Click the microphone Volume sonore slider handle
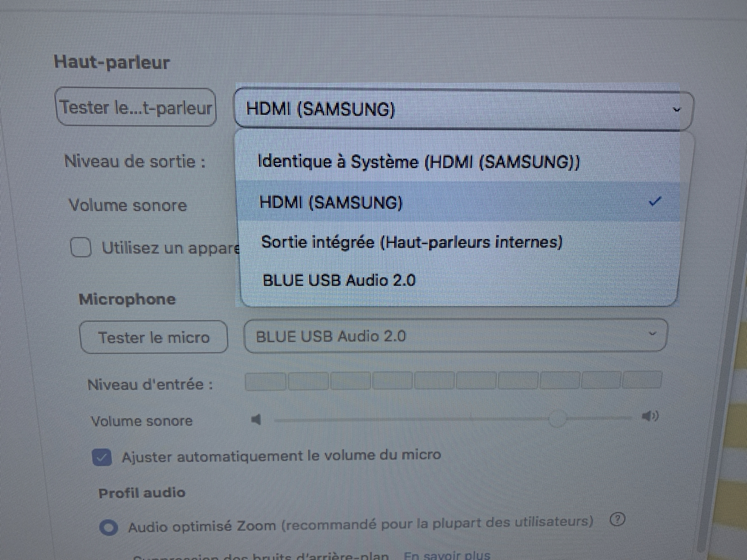747x560 pixels. click(557, 419)
